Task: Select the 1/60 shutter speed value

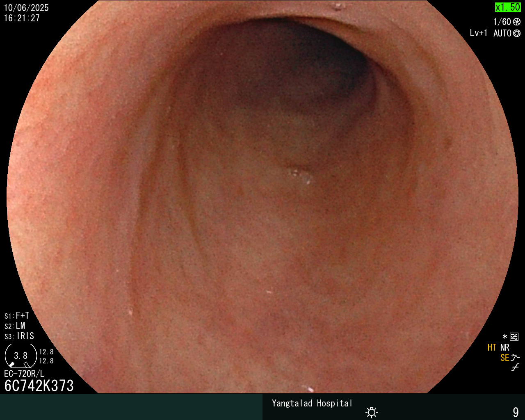Action: [502, 22]
